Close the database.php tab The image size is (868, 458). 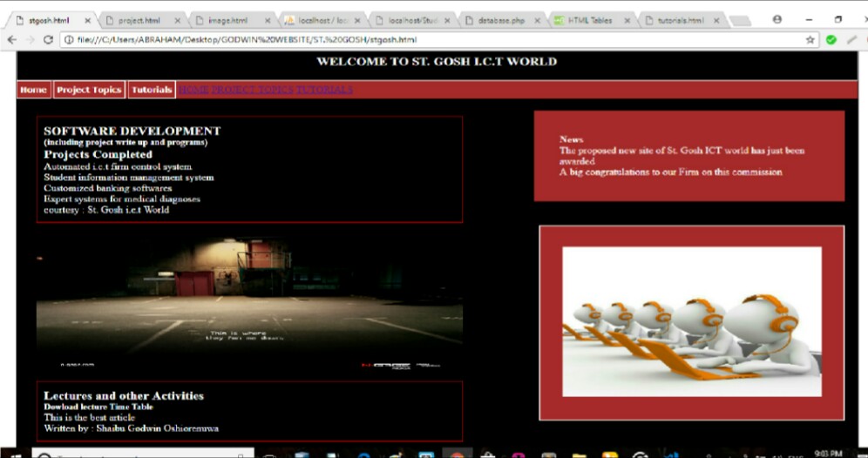pos(537,21)
